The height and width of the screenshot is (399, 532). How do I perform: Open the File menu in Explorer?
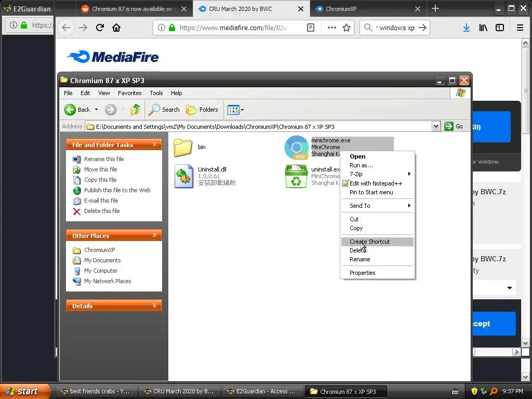click(68, 93)
